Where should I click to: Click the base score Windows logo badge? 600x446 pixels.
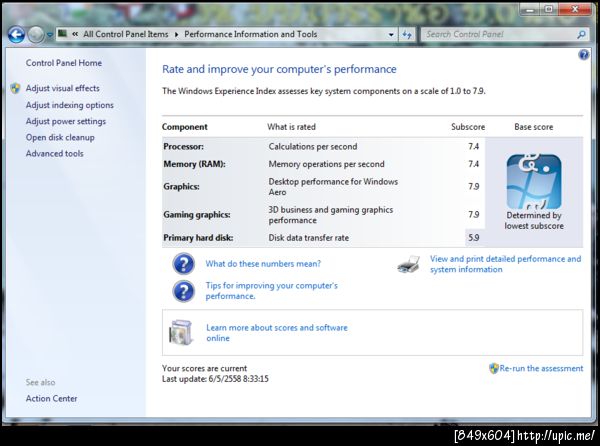534,182
